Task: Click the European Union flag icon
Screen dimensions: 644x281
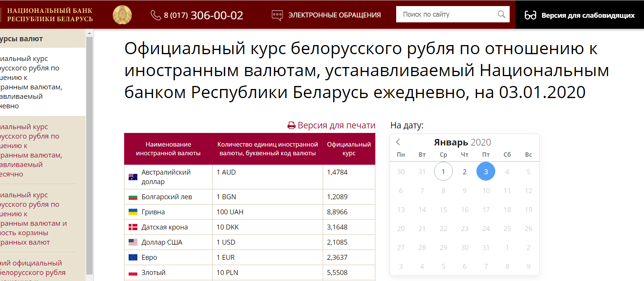Action: click(133, 258)
